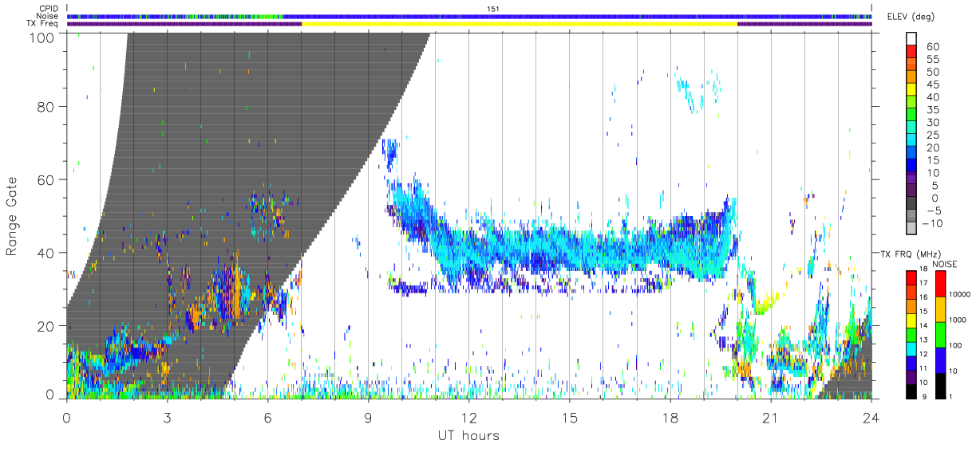Click the cyan swatch in TX FRQ colorbar
This screenshot has width=980, height=452.
point(911,349)
